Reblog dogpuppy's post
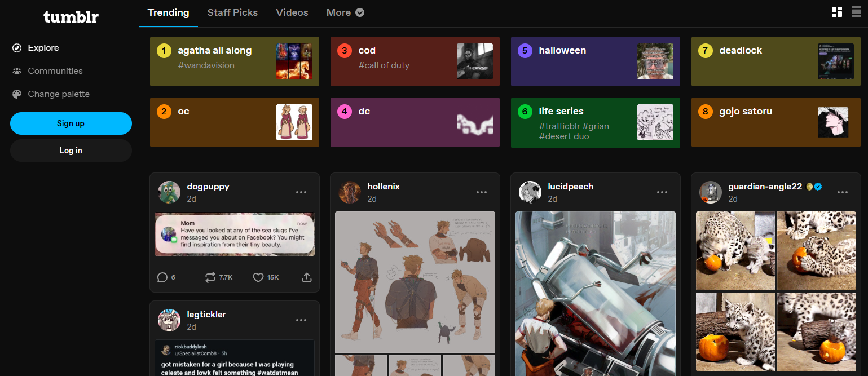This screenshot has width=868, height=376. (x=210, y=277)
